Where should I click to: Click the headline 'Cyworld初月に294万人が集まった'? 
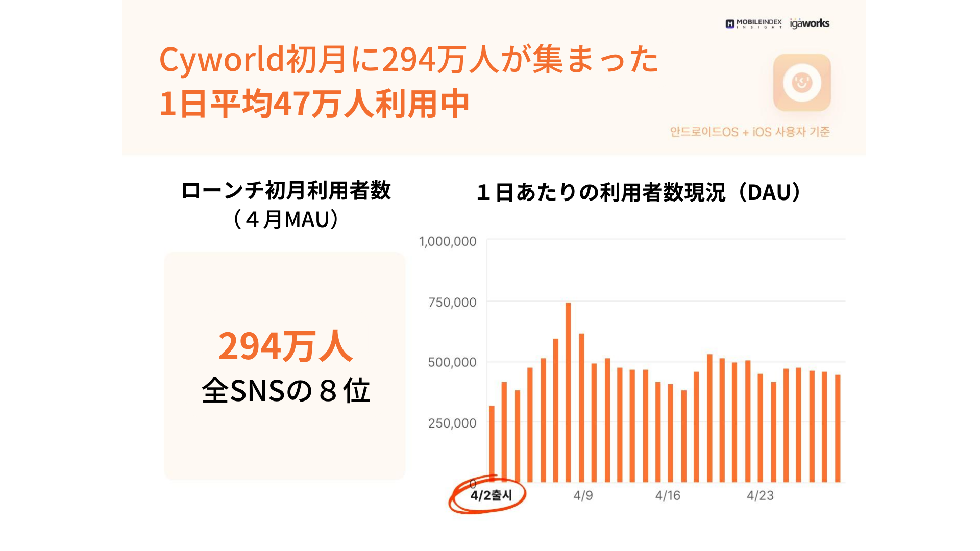pos(409,59)
